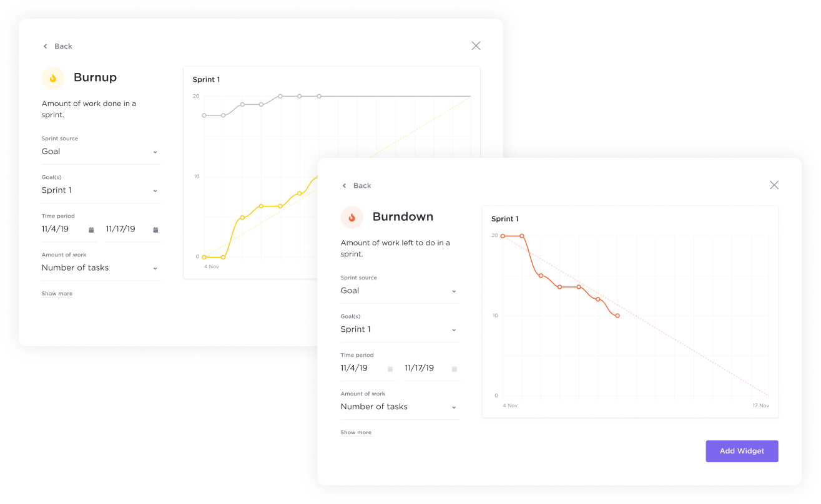
Task: Go Back from the Burnup panel
Action: tap(57, 46)
